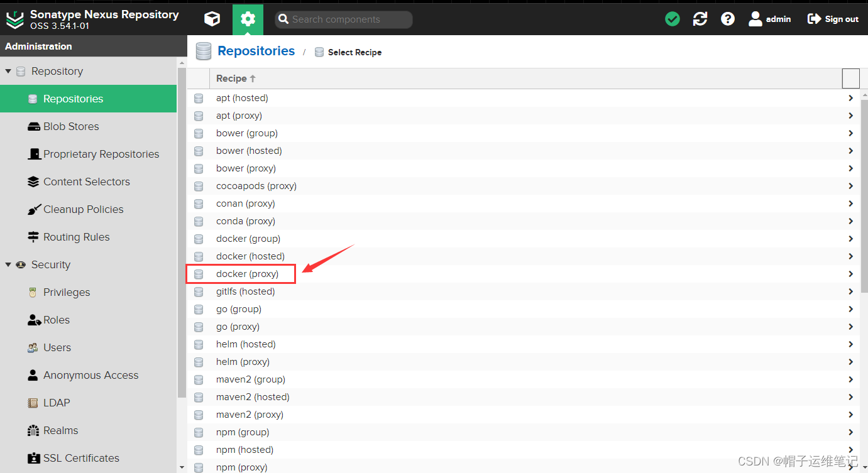Click database icon beside apt (hosted)

(199, 98)
